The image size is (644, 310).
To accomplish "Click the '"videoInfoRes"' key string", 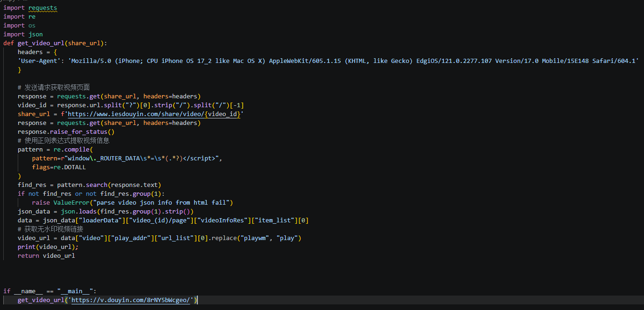I will (223, 220).
